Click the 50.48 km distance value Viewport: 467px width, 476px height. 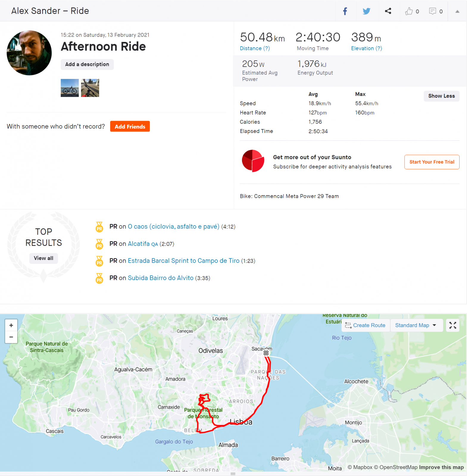[262, 37]
